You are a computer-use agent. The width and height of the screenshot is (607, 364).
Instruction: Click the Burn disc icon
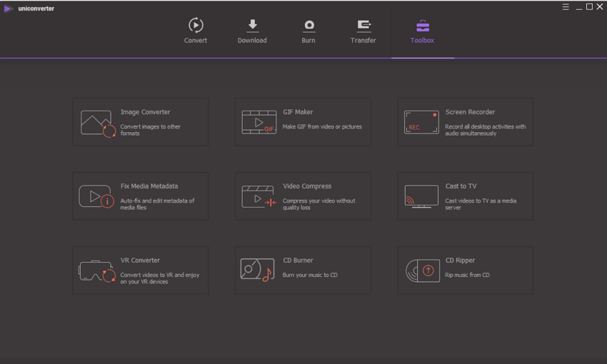point(309,26)
